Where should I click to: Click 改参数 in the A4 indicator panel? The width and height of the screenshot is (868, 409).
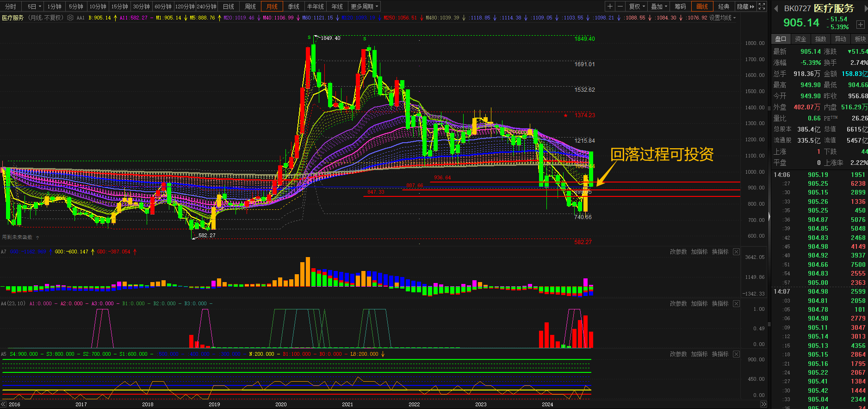click(678, 304)
